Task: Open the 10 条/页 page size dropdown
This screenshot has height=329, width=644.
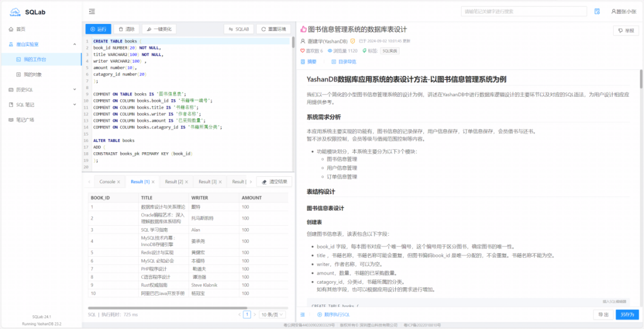Action: pos(273,315)
